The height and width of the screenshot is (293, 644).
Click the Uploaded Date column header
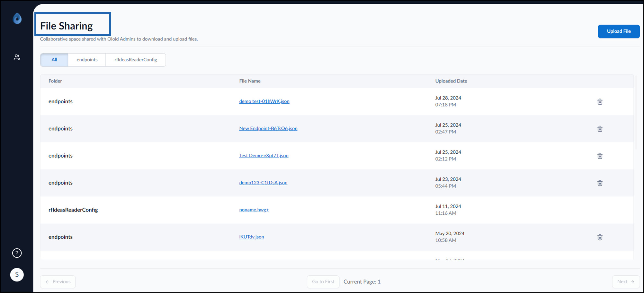451,81
